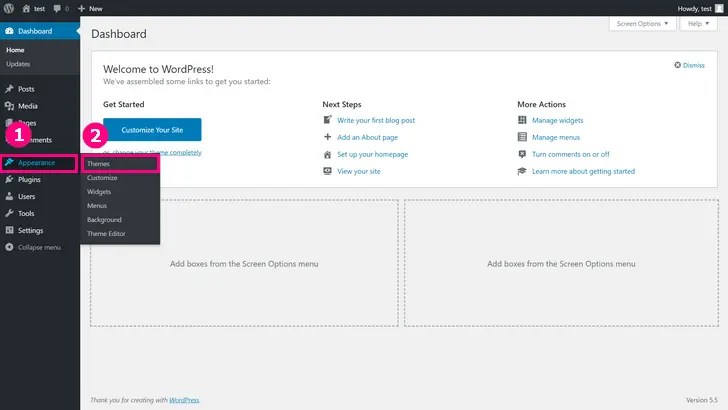This screenshot has height=410, width=728.
Task: Click the Dashboard gauge icon
Action: pyautogui.click(x=9, y=31)
